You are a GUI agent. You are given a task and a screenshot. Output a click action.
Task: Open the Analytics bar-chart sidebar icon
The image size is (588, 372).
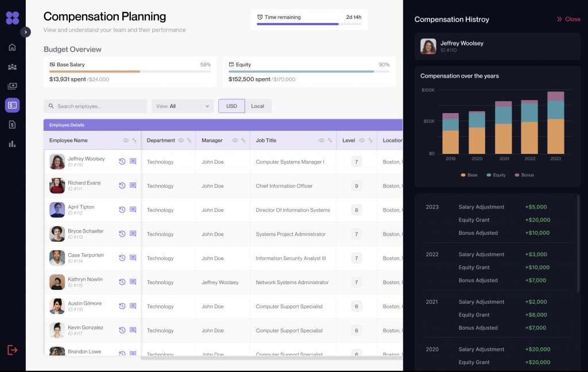point(11,144)
